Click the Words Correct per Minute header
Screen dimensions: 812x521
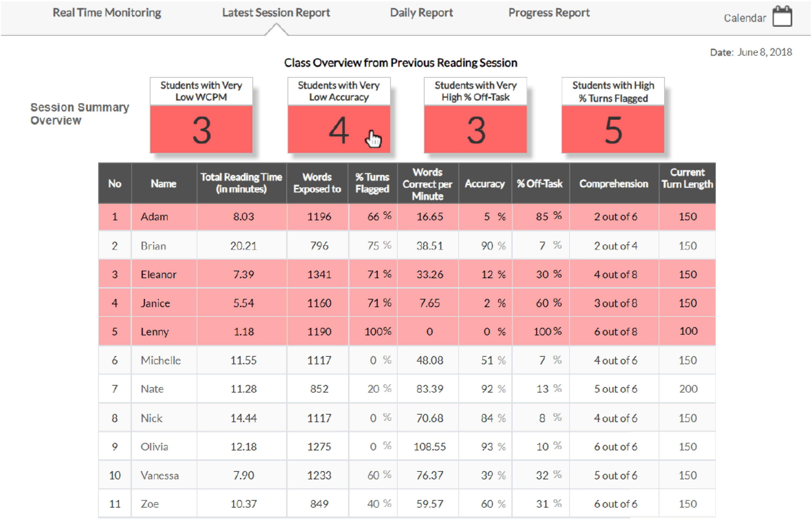[428, 184]
